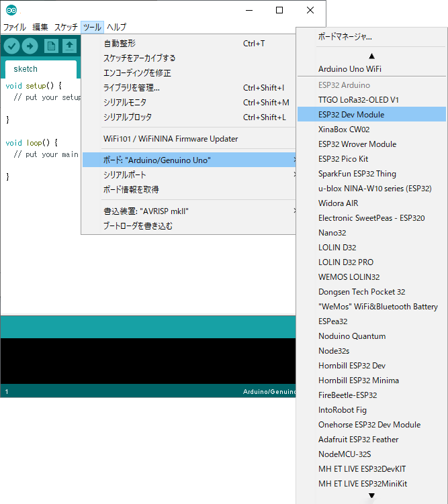Click the void loop() line in the editor
448x504 pixels.
(x=32, y=143)
